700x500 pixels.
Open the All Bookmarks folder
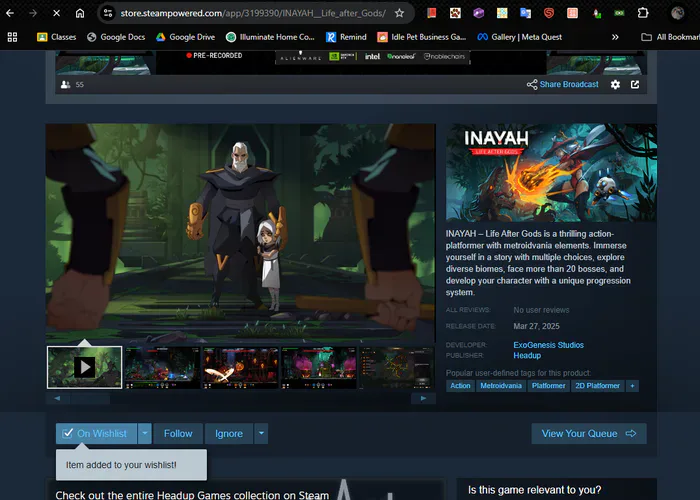(x=670, y=37)
